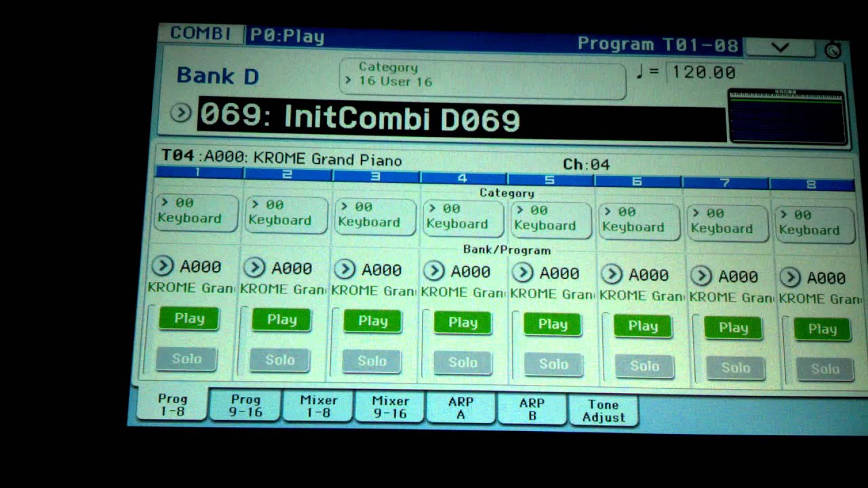Open combination Category 16 User 16 selector
This screenshot has height=488, width=868.
click(x=482, y=78)
